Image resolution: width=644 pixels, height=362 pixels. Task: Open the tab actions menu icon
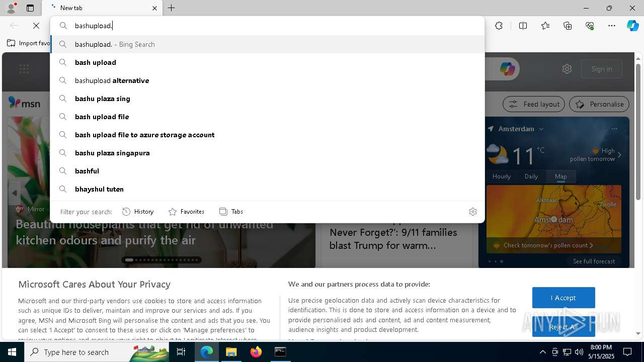[30, 8]
